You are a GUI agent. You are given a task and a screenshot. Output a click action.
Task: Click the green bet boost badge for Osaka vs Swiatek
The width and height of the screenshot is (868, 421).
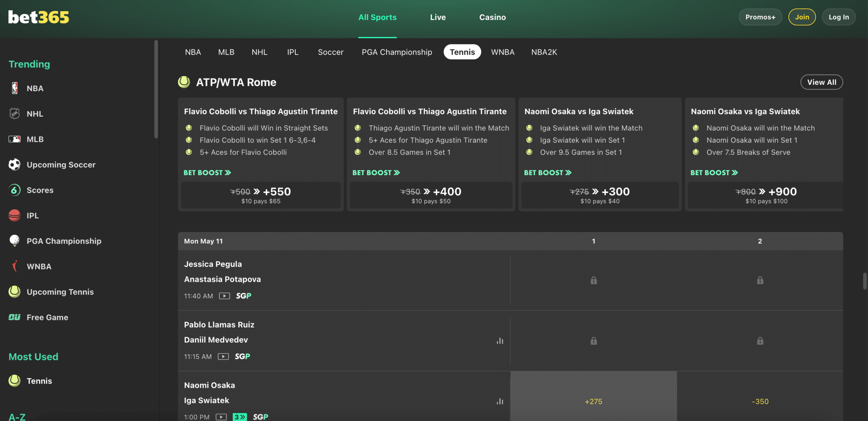240,417
